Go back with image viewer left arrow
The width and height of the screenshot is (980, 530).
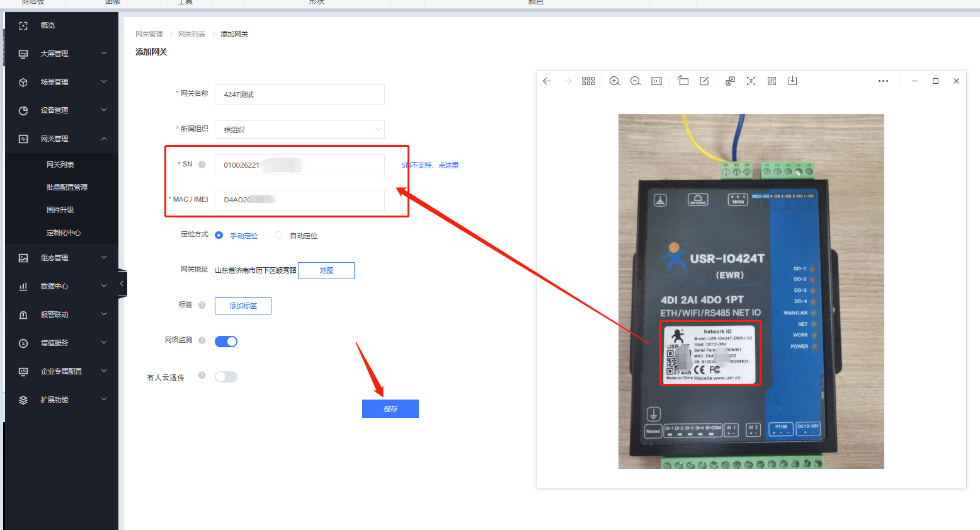click(x=547, y=81)
